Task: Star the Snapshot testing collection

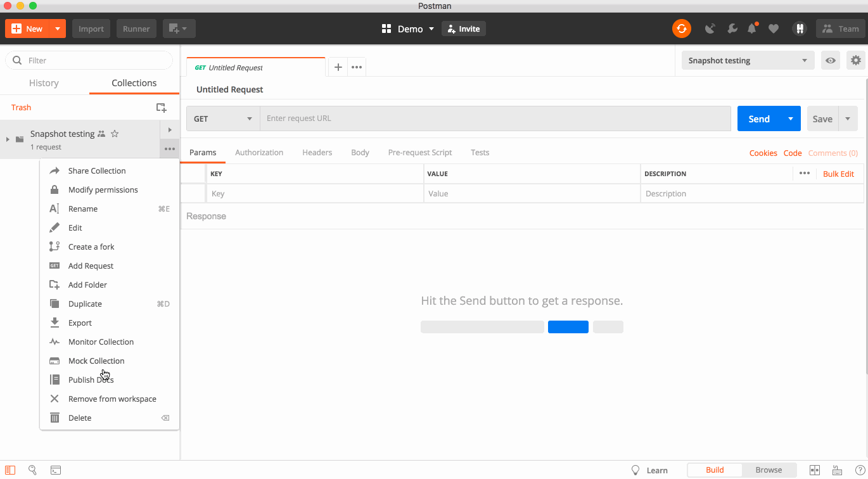Action: (x=115, y=134)
